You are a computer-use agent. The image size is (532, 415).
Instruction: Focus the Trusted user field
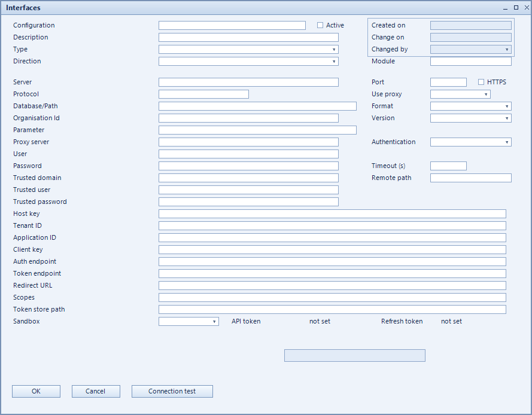click(248, 190)
